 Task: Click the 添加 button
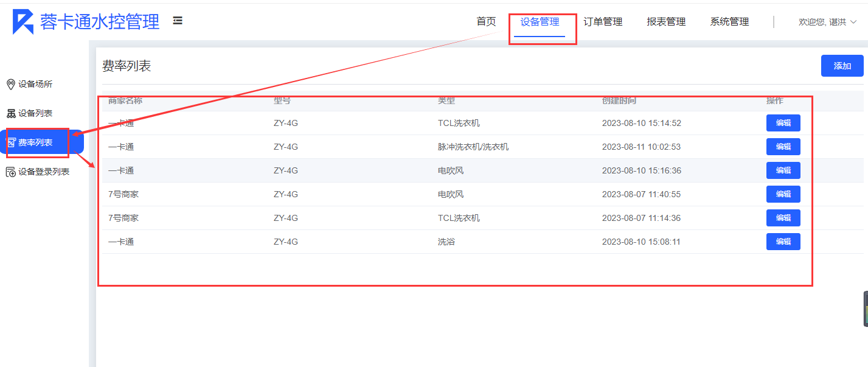pyautogui.click(x=842, y=66)
